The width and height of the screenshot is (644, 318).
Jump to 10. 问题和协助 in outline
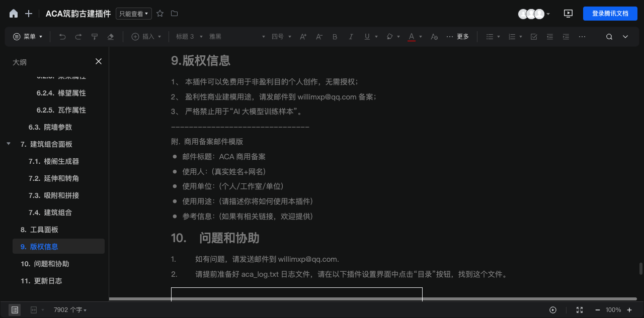click(x=45, y=264)
